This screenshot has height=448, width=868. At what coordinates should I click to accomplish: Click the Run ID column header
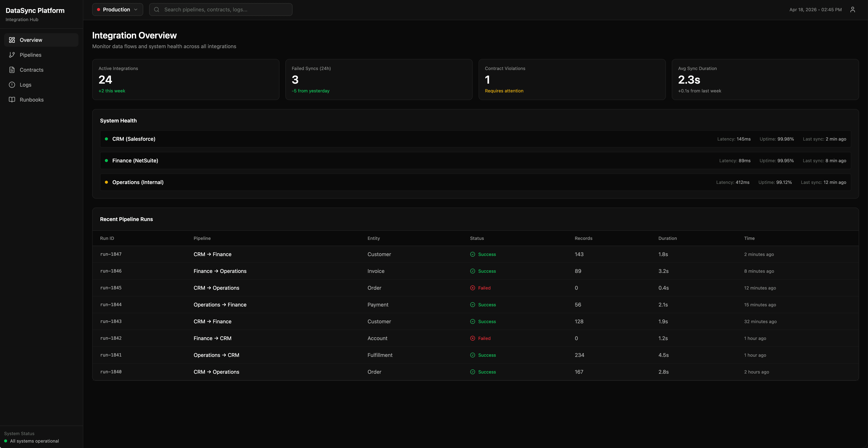(107, 238)
